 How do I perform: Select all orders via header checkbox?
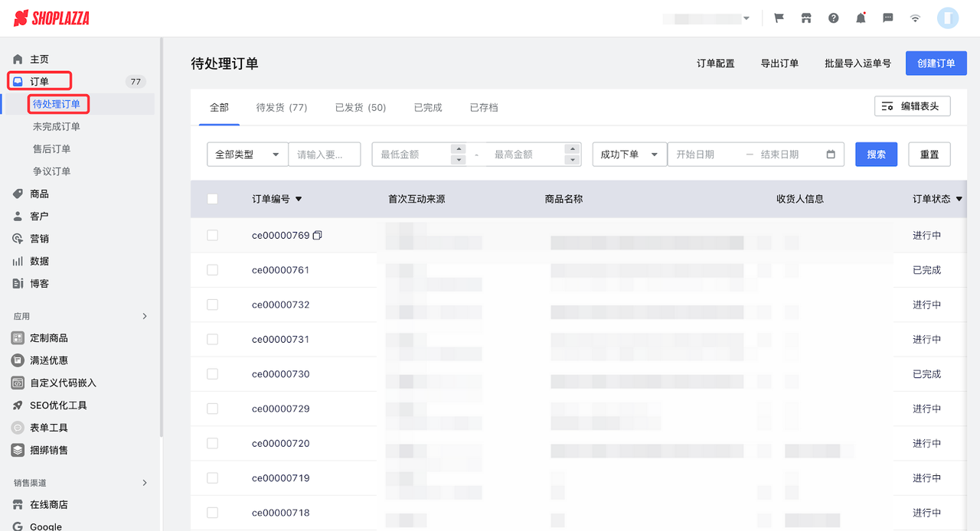point(212,199)
